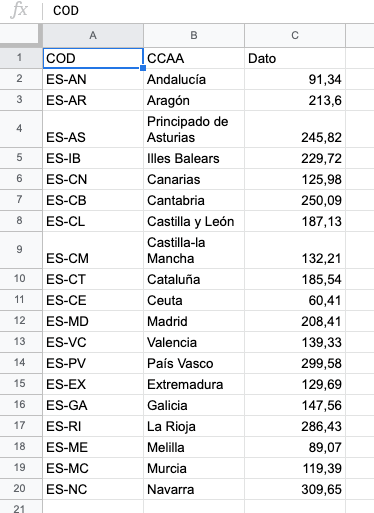Click the select-all corner box
This screenshot has height=513, width=374.
click(x=19, y=34)
